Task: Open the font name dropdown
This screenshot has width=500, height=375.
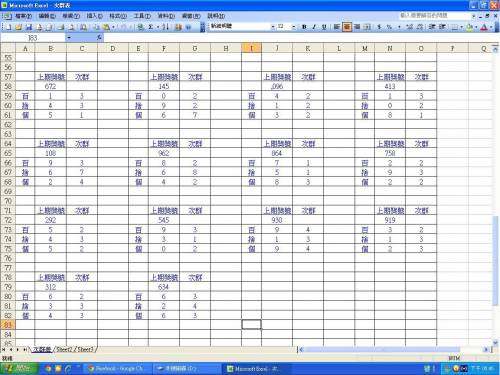Action: click(x=273, y=26)
